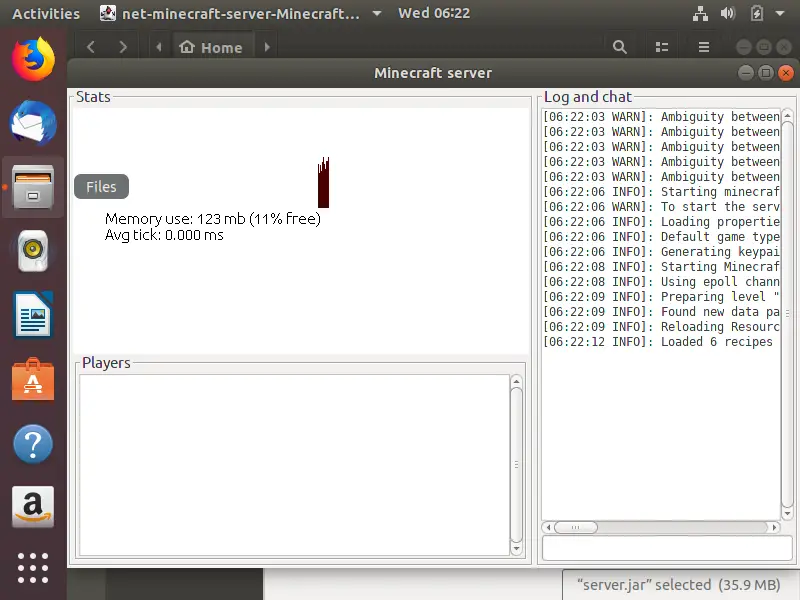Click inside the Players list area

click(x=294, y=465)
